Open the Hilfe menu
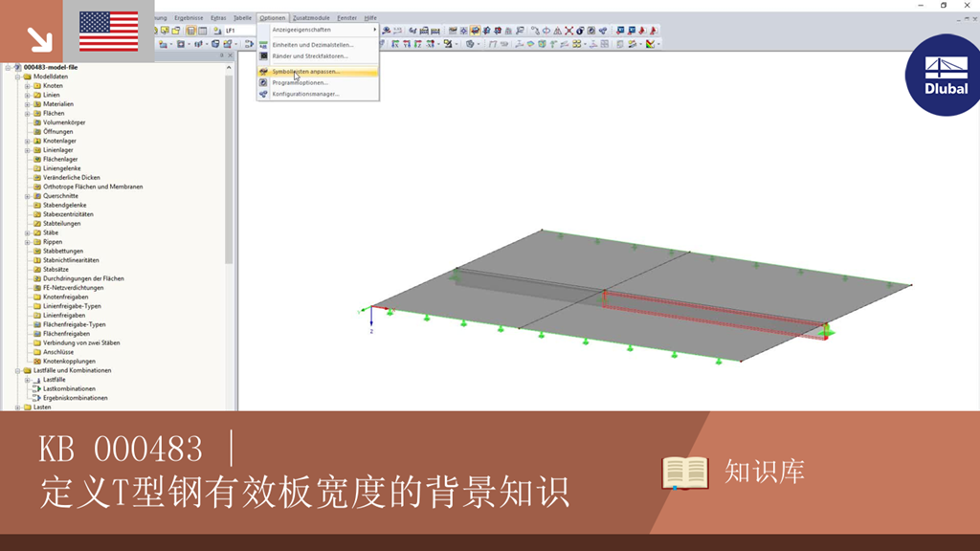Viewport: 980px width, 551px height. point(370,18)
